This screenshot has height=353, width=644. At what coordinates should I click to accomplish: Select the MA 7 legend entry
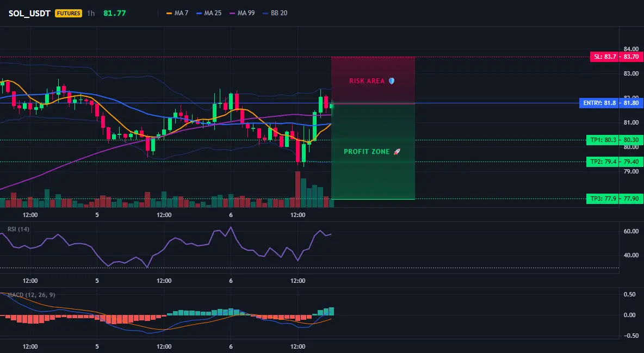[177, 13]
